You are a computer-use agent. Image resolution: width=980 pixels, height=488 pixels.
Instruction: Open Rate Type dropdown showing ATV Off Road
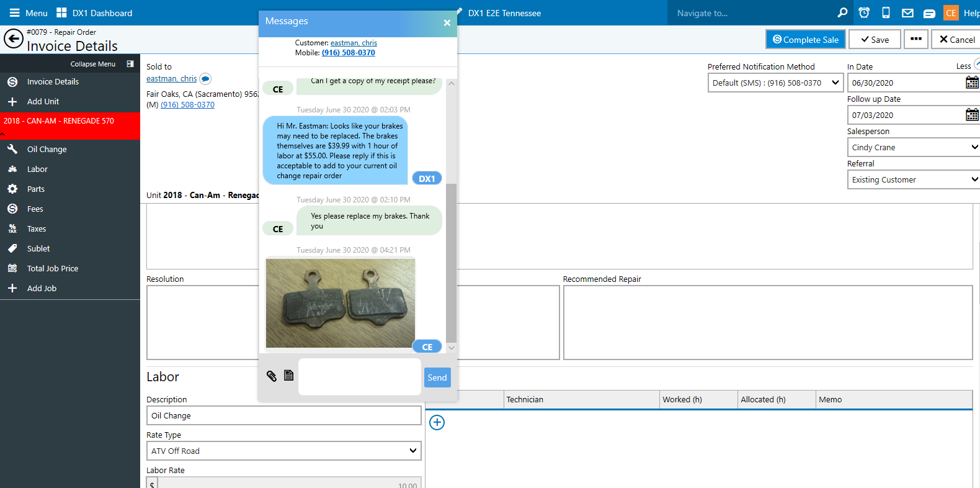click(284, 451)
